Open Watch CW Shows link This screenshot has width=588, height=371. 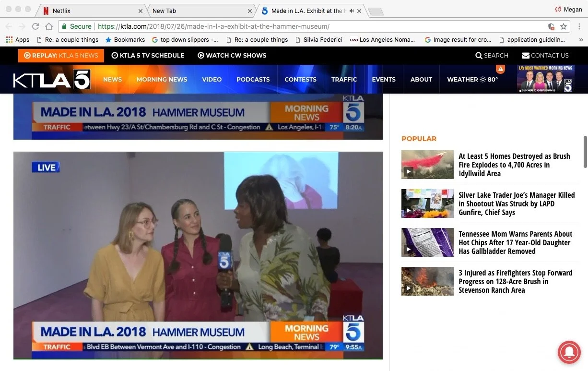232,56
